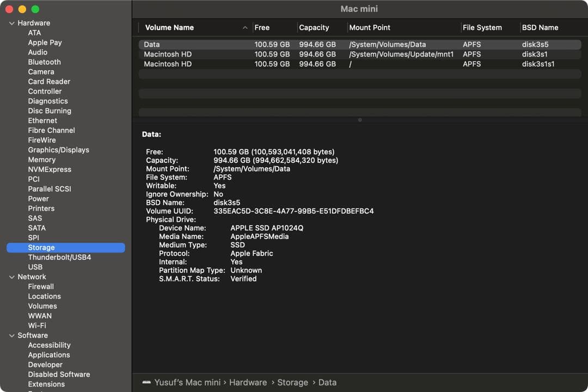Select the Macintosh HD volume mounted at /
The height and width of the screenshot is (392, 588).
coord(218,64)
